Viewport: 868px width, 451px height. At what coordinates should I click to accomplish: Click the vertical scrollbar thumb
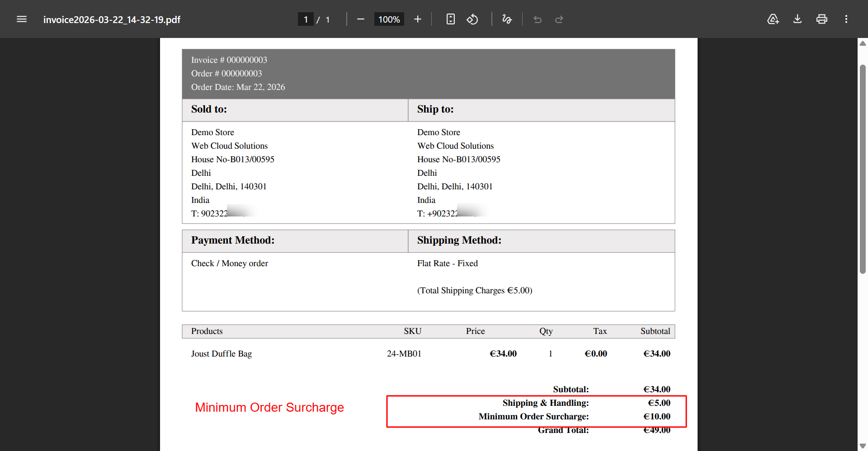click(x=863, y=169)
